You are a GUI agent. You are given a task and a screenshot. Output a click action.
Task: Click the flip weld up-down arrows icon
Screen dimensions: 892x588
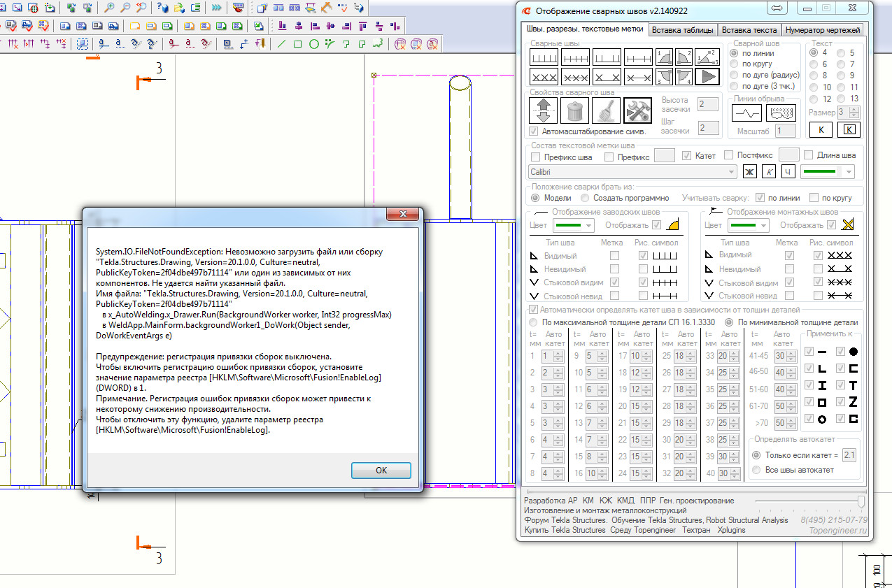click(544, 112)
